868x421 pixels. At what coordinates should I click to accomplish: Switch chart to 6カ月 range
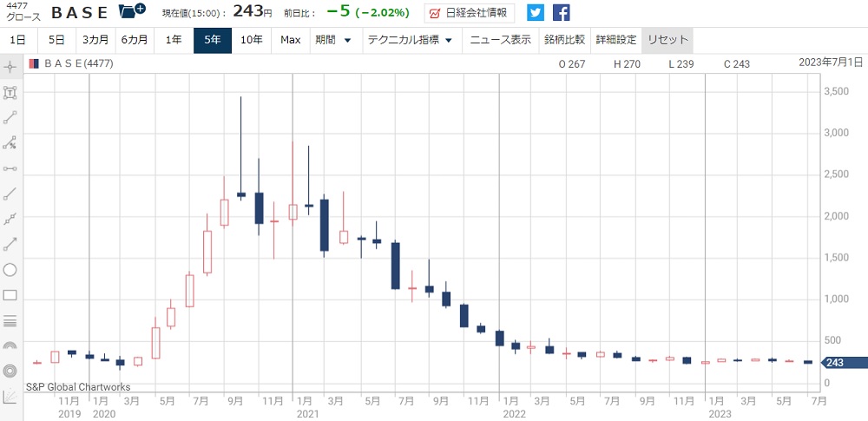(x=135, y=40)
